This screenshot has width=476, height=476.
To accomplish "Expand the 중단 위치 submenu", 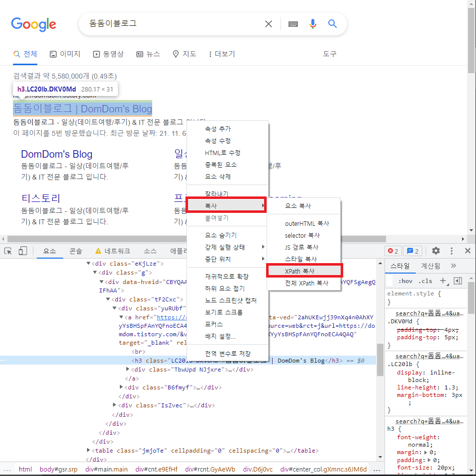I will (x=228, y=259).
